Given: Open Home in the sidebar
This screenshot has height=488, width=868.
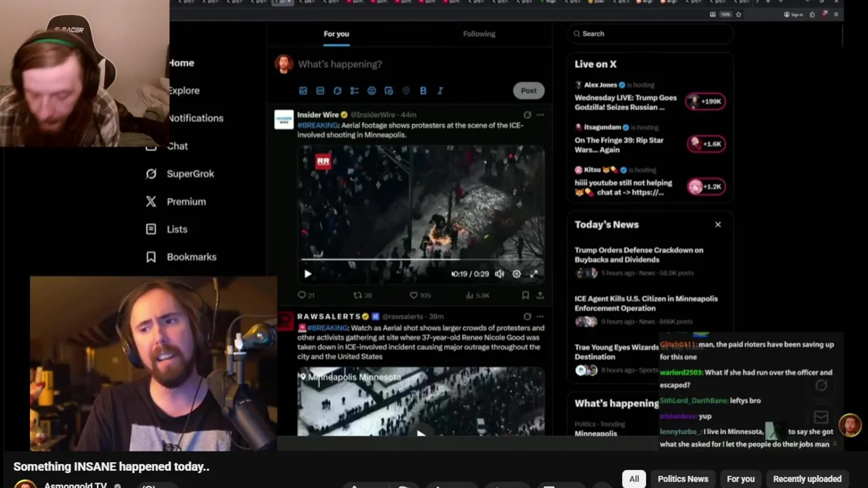Looking at the screenshot, I should (181, 63).
